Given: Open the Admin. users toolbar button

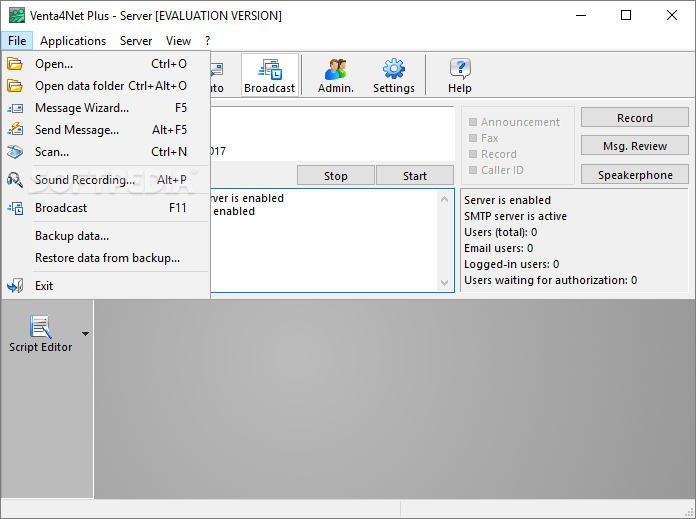Looking at the screenshot, I should click(336, 75).
